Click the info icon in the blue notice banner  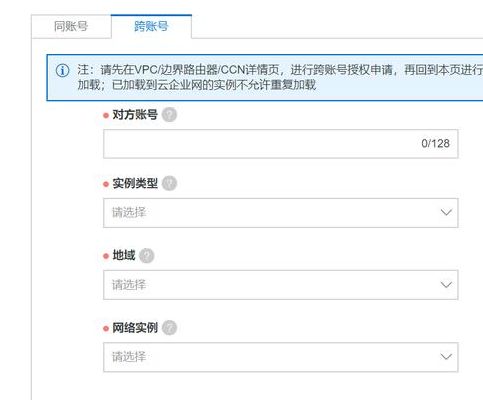click(x=62, y=71)
